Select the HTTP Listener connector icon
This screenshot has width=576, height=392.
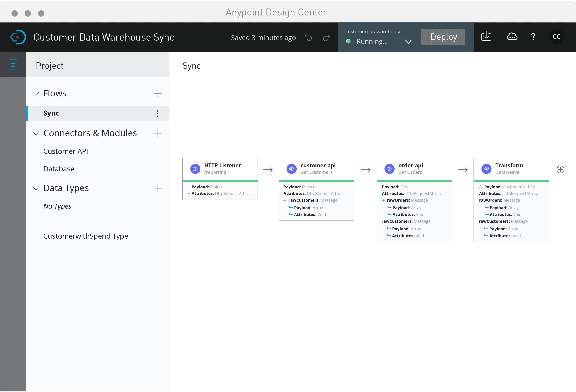coord(196,169)
